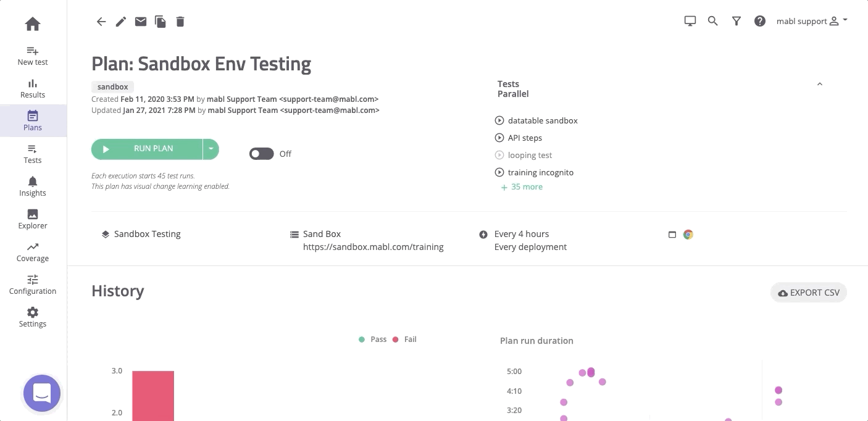The width and height of the screenshot is (868, 421).
Task: Click the browser window device icon
Action: point(672,235)
